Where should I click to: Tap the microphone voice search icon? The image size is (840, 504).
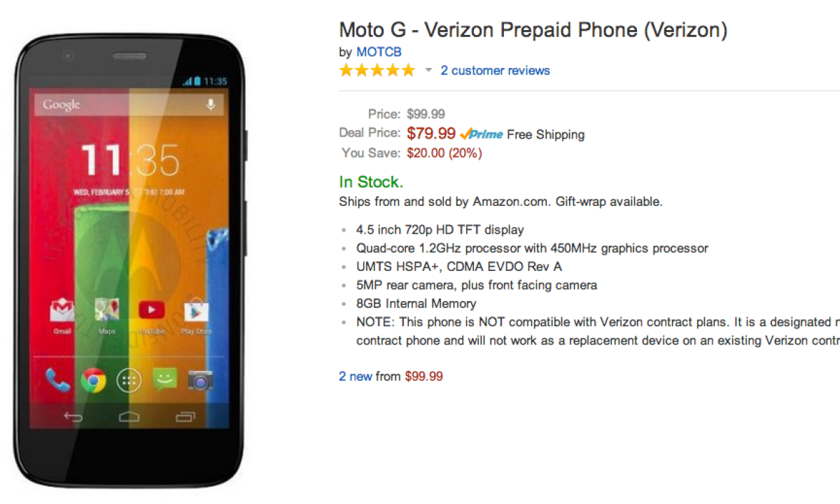210,105
